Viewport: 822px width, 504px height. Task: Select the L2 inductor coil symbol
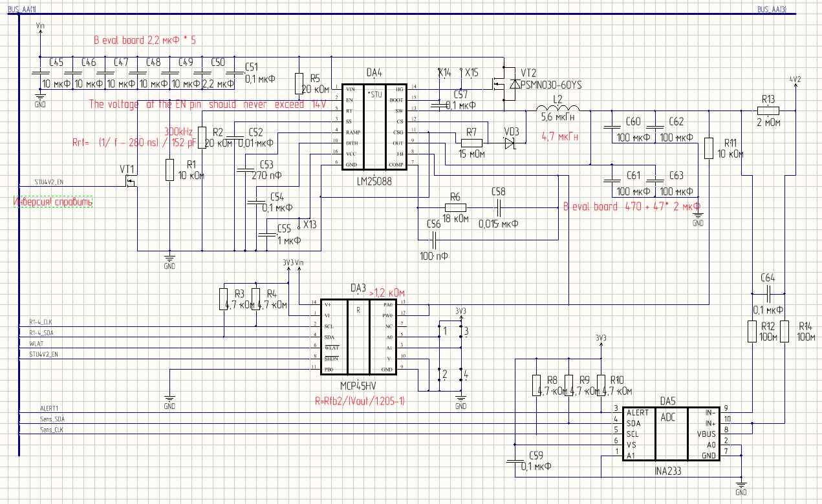point(557,109)
